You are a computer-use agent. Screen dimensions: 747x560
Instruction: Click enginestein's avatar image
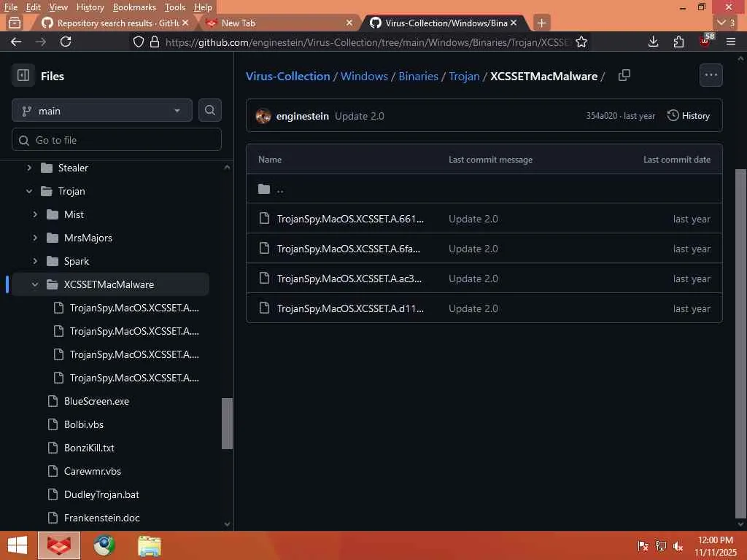point(263,116)
